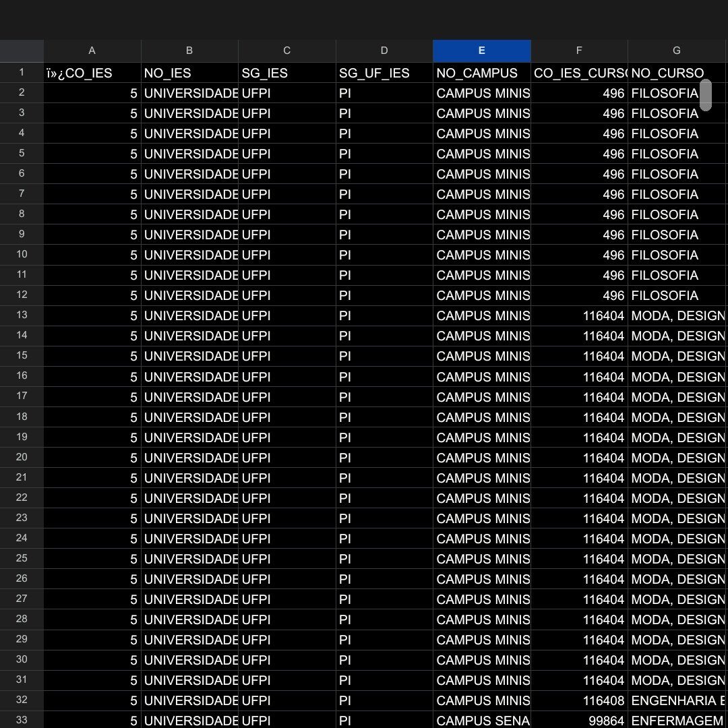Image resolution: width=728 pixels, height=728 pixels.
Task: Click the 116404 cell in row 13
Action: pos(579,315)
